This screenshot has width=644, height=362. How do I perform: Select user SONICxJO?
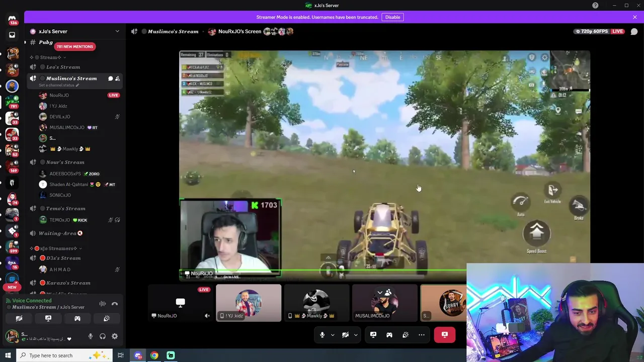point(60,195)
